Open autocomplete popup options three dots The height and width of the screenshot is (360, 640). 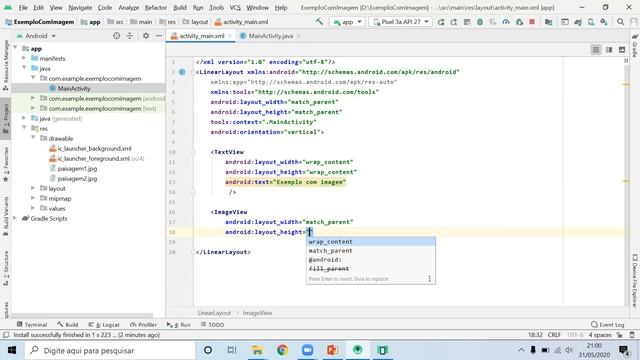[429, 279]
